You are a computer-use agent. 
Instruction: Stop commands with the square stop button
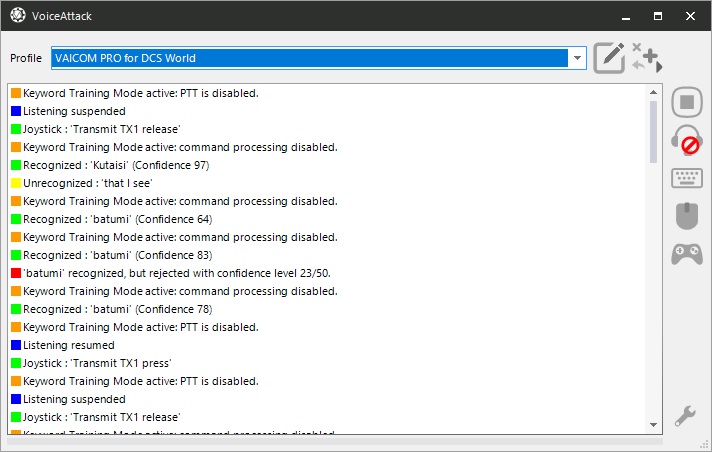[x=687, y=102]
